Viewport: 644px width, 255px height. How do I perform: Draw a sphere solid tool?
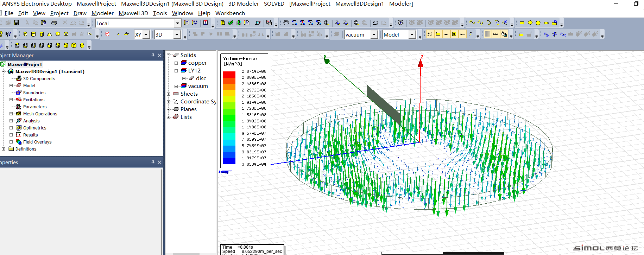(58, 34)
